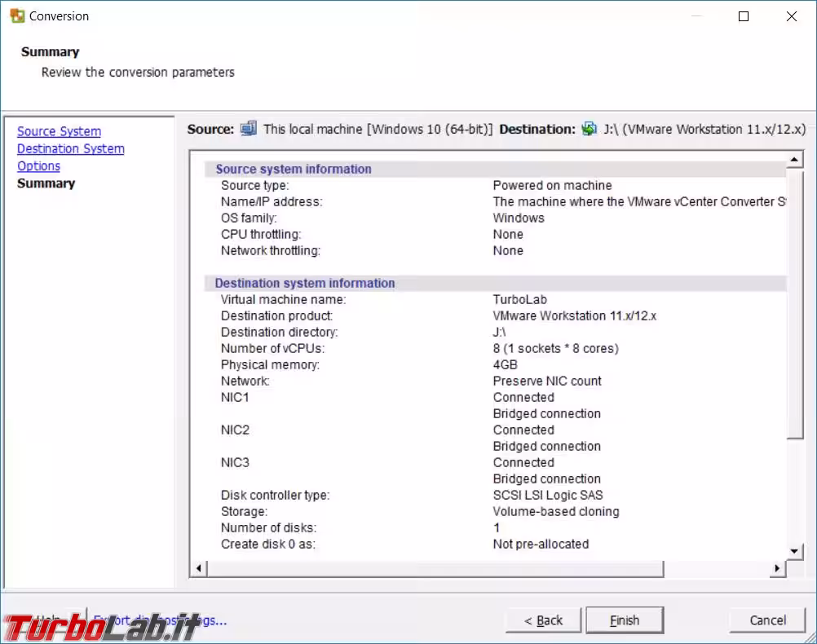The width and height of the screenshot is (817, 644).
Task: Cancel the conversion wizard
Action: pyautogui.click(x=766, y=620)
